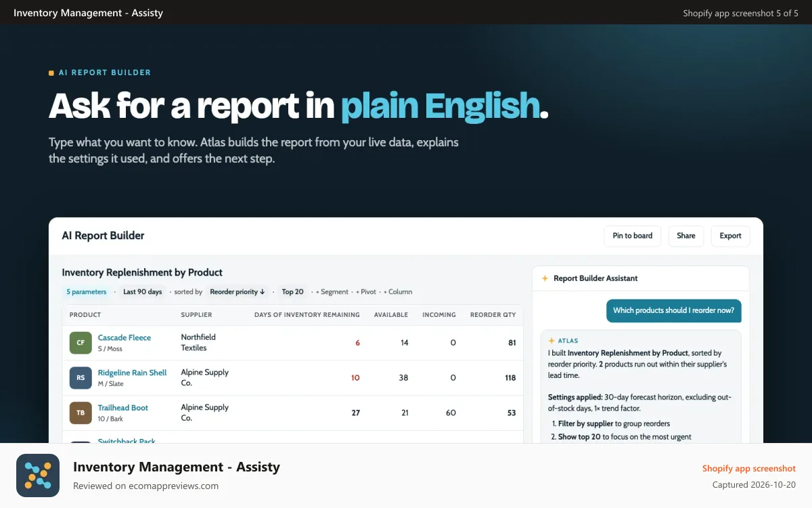
Task: Click Northfield Textiles supplier cell
Action: point(198,343)
